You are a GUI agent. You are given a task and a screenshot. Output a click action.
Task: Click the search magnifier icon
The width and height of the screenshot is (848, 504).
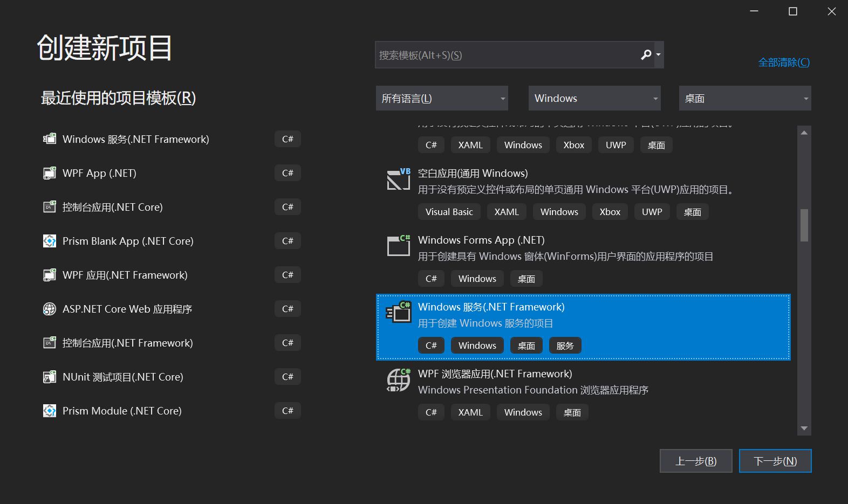(x=646, y=54)
